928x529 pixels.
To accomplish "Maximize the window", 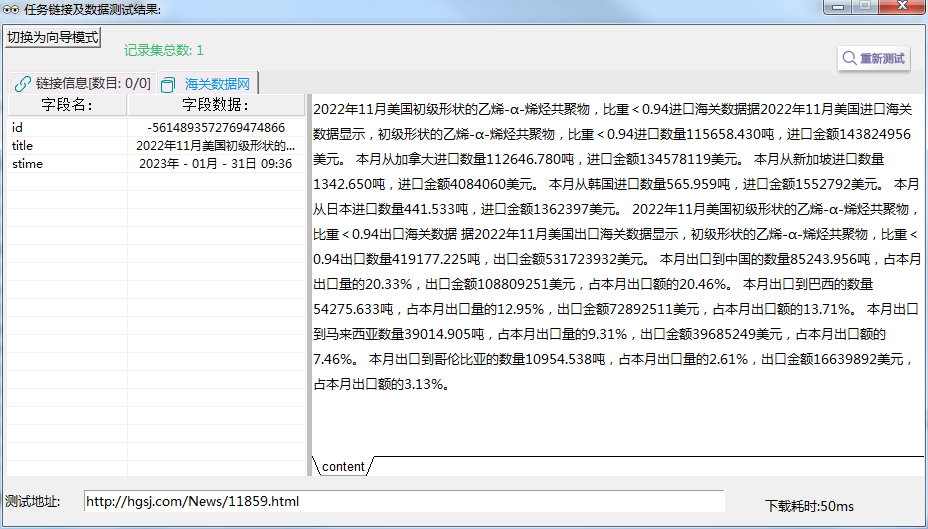I will coord(865,7).
